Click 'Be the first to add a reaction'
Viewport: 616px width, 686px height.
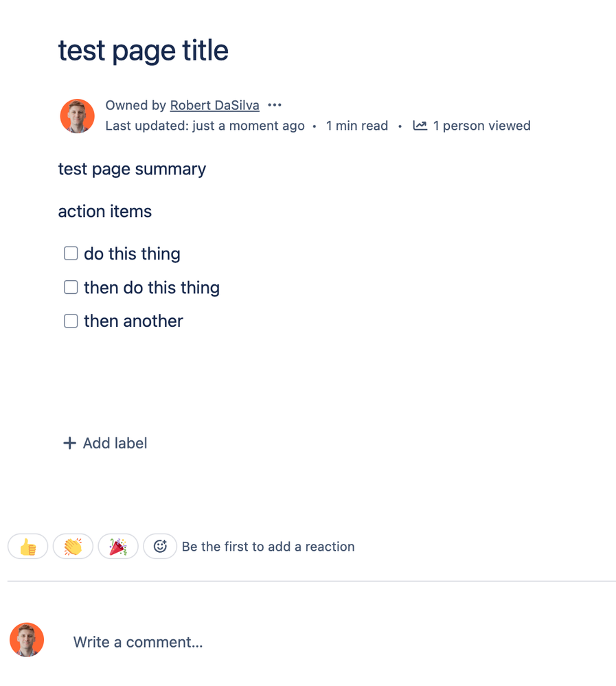click(268, 546)
